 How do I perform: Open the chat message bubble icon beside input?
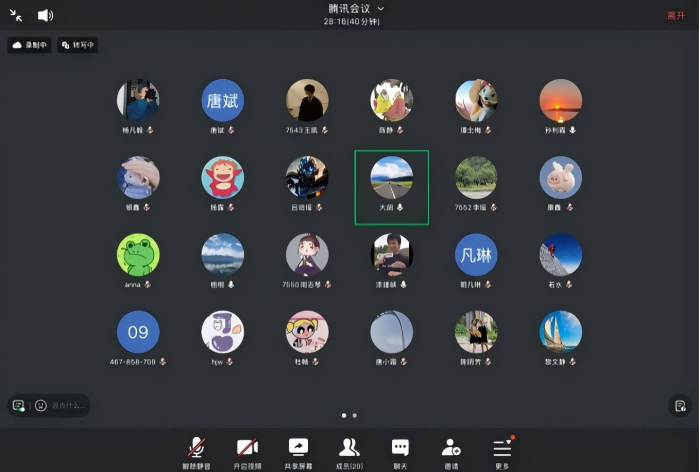pos(18,405)
